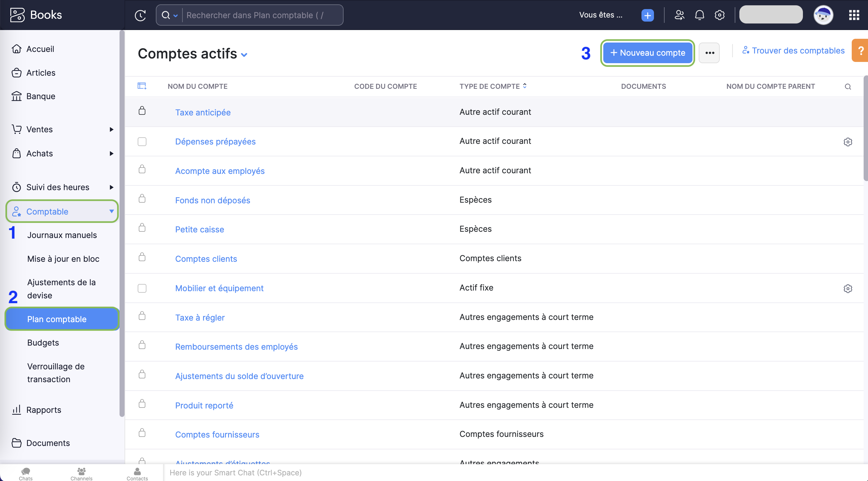Open gear options for Dépenses prépayées row

(848, 142)
